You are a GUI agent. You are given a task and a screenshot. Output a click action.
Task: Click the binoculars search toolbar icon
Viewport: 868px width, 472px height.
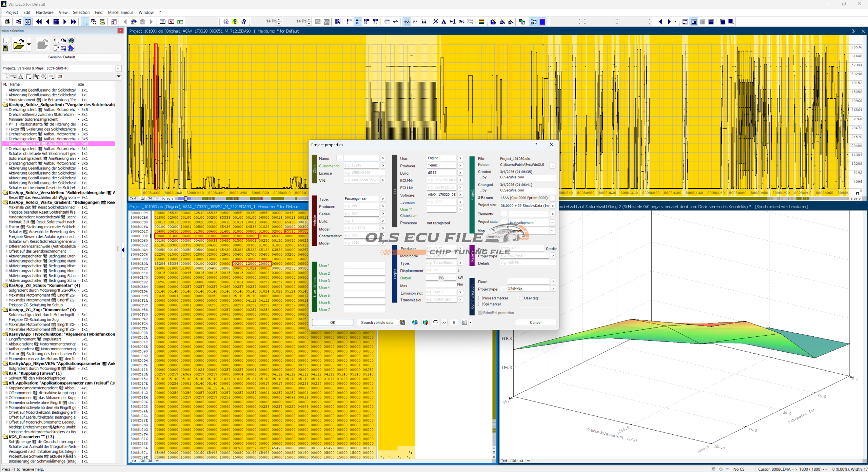point(134,22)
